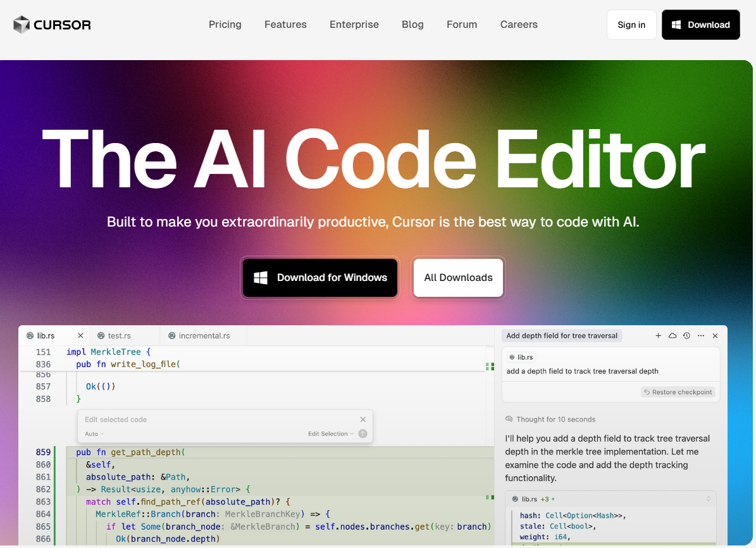Open the All Downloads button
This screenshot has height=548, width=756.
pyautogui.click(x=459, y=278)
